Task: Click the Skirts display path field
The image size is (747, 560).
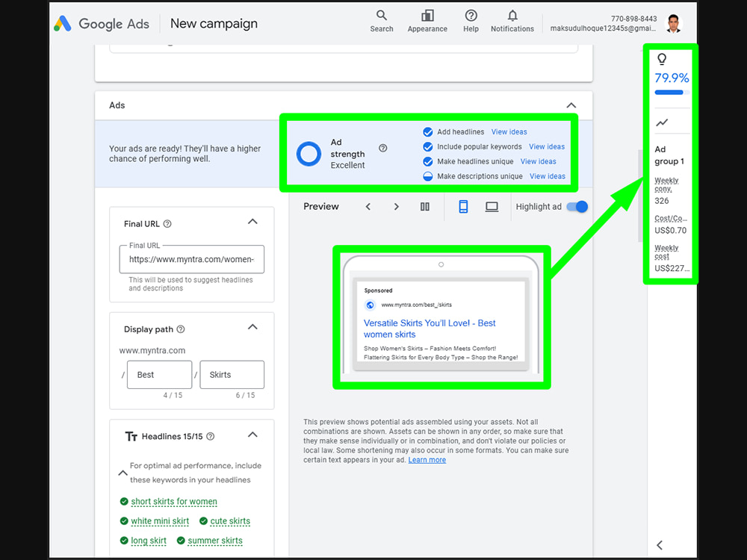Action: tap(232, 375)
